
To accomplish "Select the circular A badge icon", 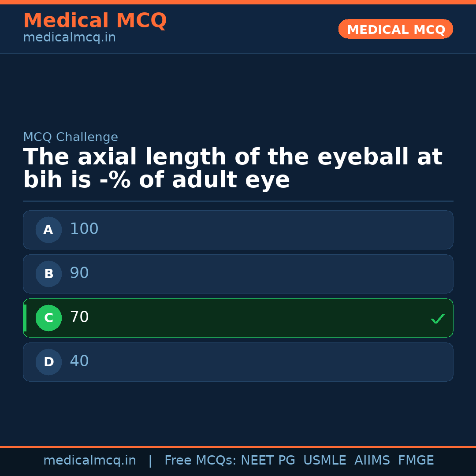I will tap(48, 230).
